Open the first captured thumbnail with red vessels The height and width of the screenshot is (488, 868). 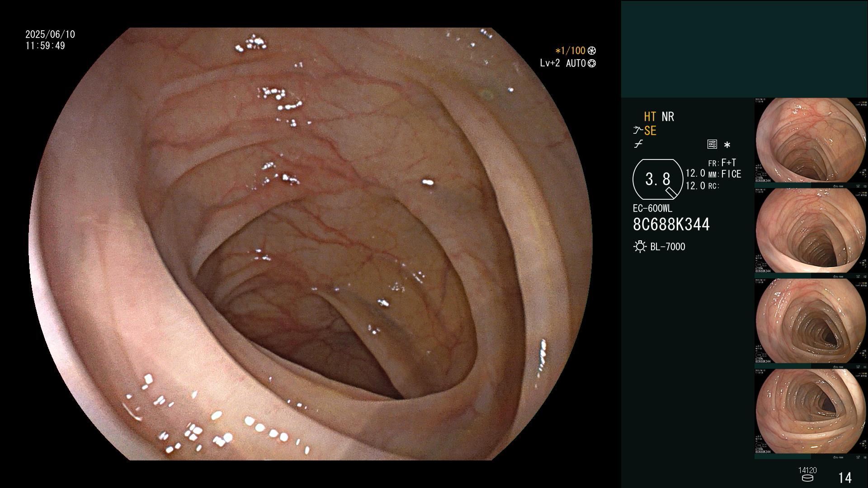point(811,141)
